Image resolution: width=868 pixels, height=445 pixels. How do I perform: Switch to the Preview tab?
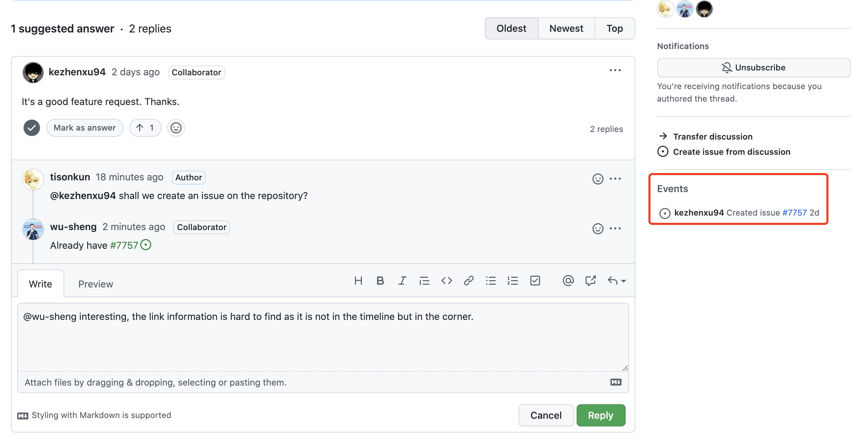(x=96, y=284)
